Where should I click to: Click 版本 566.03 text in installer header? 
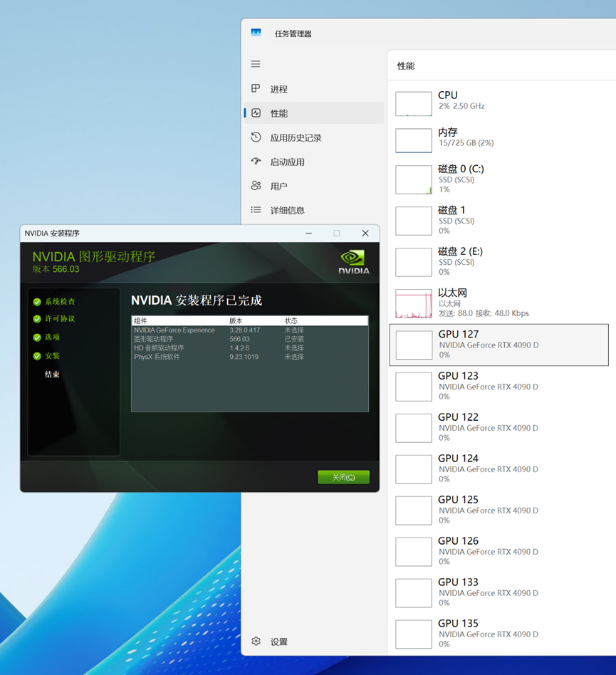[56, 269]
